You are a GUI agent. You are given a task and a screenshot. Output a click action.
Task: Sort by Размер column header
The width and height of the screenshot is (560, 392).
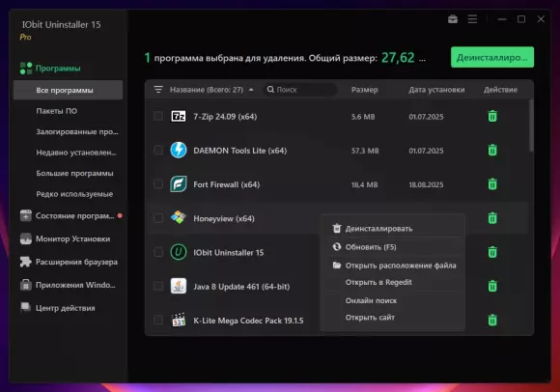click(x=364, y=90)
